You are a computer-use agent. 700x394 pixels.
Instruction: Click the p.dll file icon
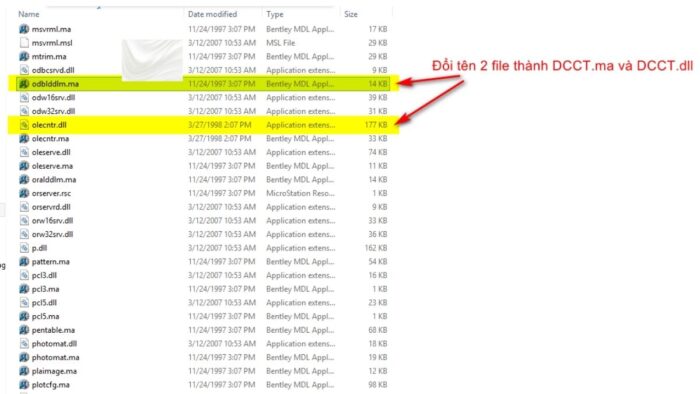pyautogui.click(x=24, y=248)
